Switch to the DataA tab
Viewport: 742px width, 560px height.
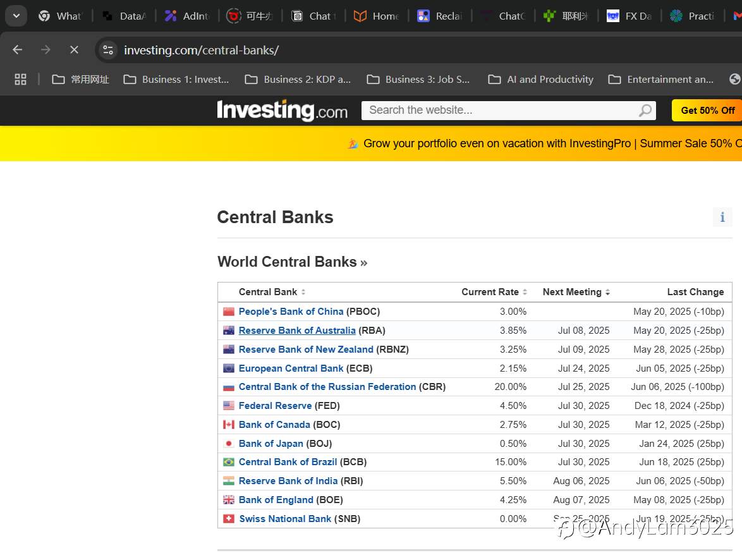pos(125,16)
